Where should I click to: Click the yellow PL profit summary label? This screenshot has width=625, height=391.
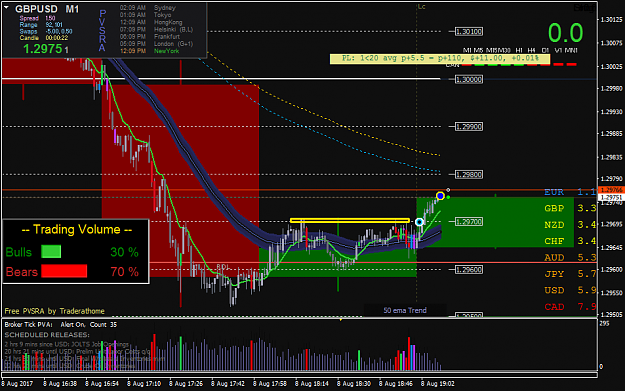[x=440, y=59]
